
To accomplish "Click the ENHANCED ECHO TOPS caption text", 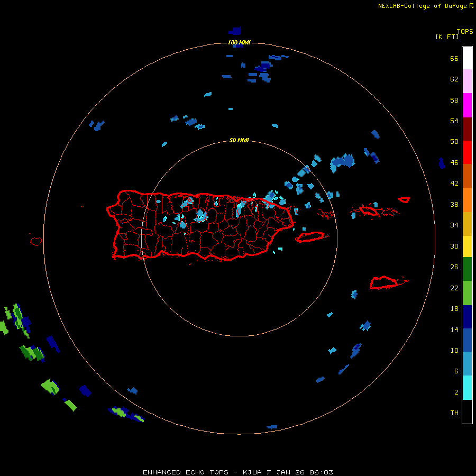I will [x=186, y=472].
